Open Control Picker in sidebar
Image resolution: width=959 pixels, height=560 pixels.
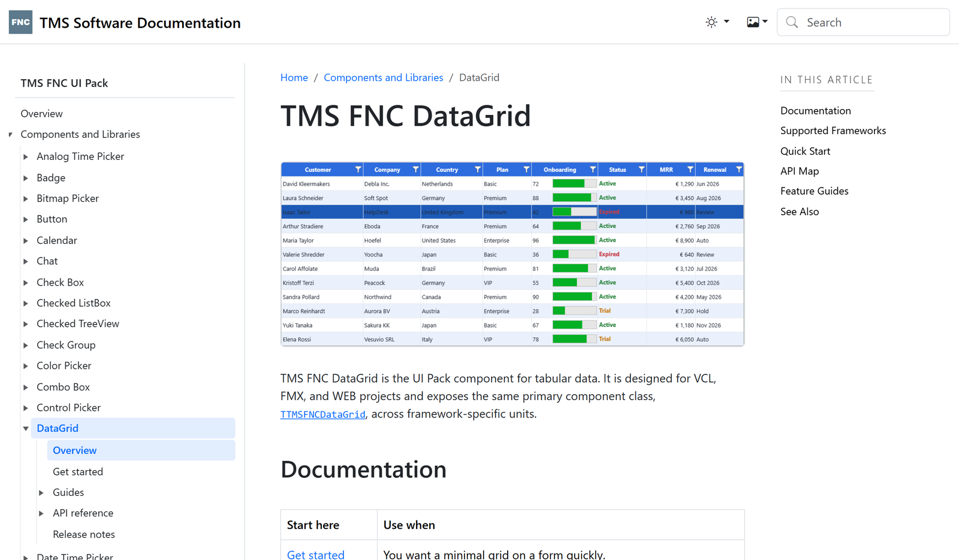pyautogui.click(x=68, y=407)
